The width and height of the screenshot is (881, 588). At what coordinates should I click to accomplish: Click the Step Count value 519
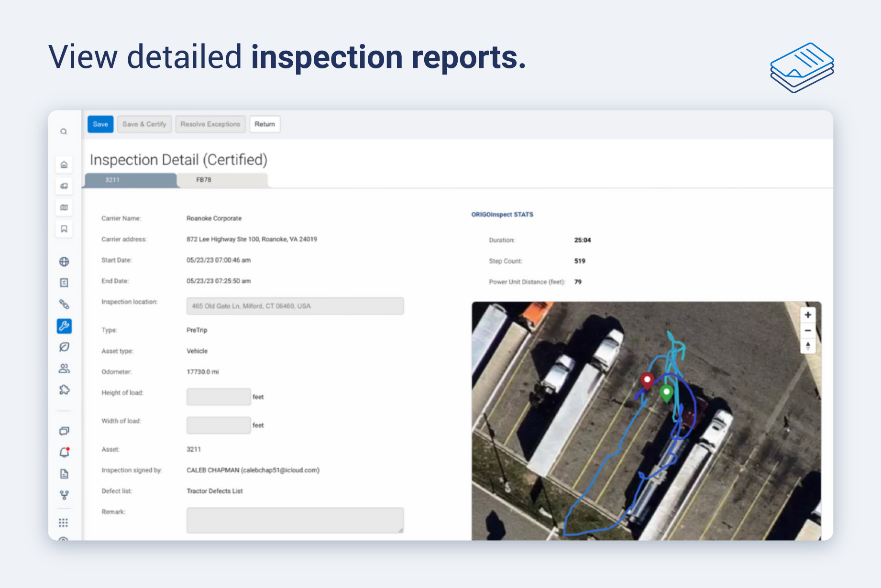580,261
